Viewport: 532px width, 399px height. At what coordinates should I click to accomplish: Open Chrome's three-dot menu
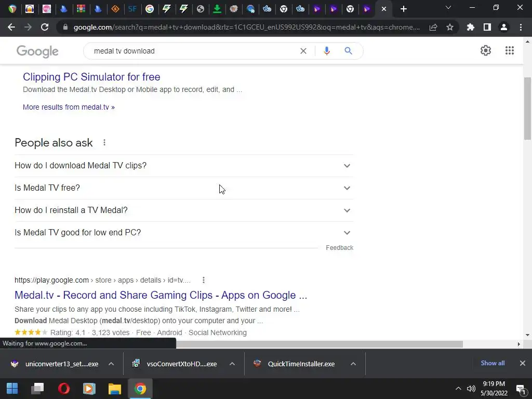click(x=521, y=27)
